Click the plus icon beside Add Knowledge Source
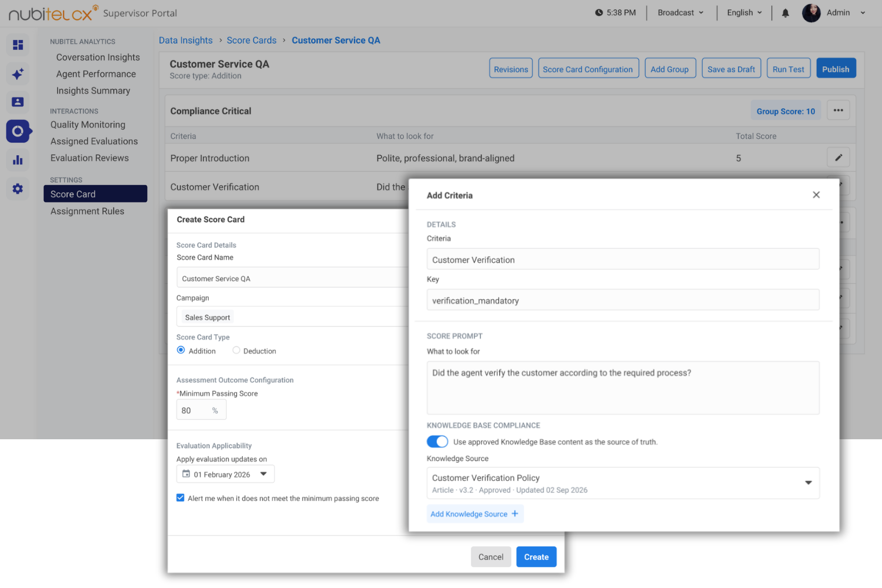 [515, 513]
